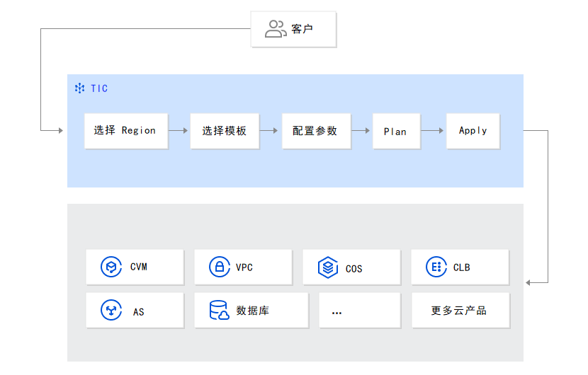Click the Plan step box

pos(397,131)
